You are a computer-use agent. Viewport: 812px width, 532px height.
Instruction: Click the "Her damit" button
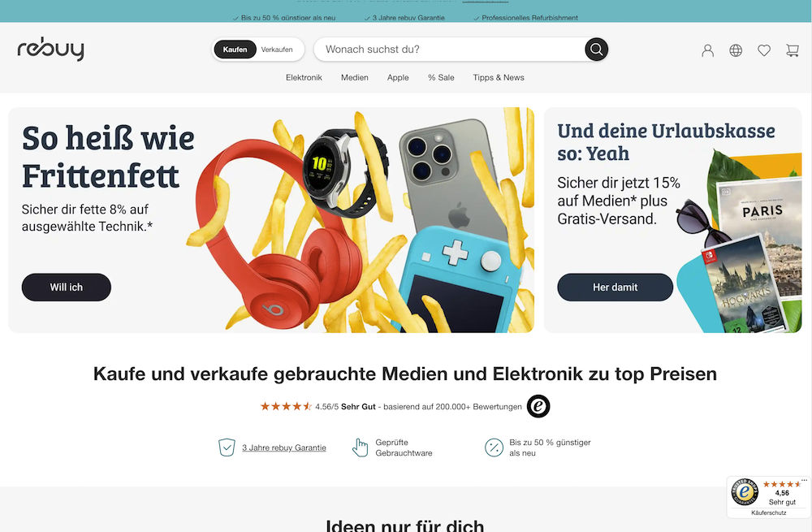(615, 287)
